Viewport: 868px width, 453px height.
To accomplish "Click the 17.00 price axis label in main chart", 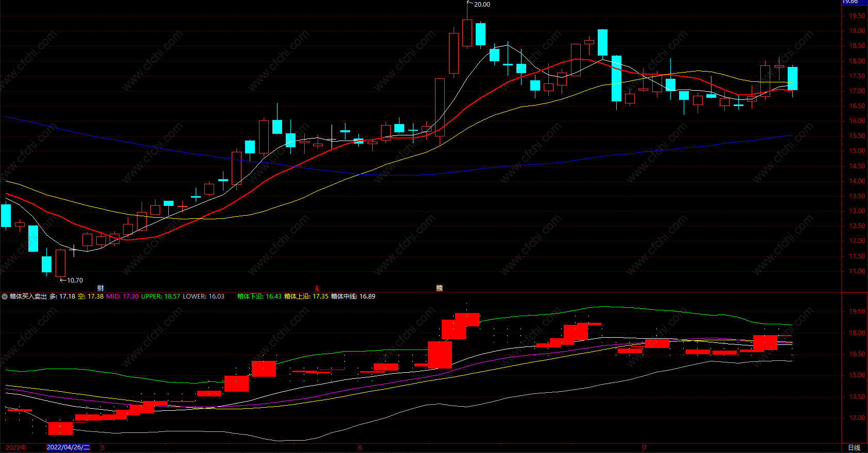I will click(x=857, y=91).
